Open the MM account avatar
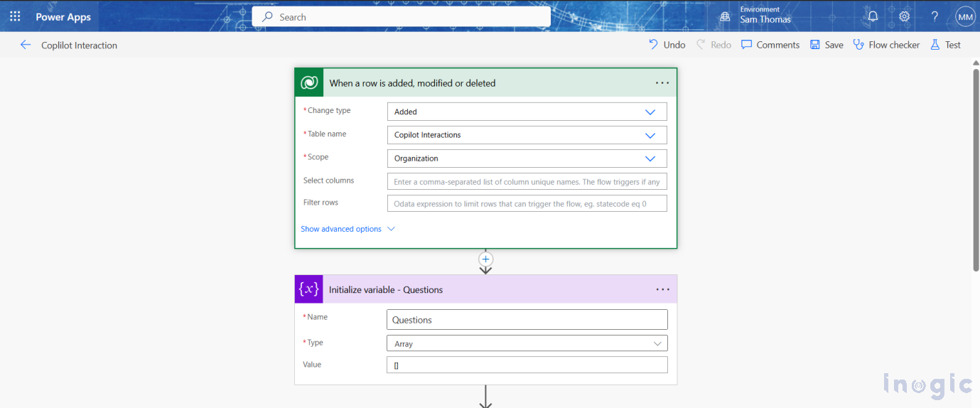 coord(964,16)
